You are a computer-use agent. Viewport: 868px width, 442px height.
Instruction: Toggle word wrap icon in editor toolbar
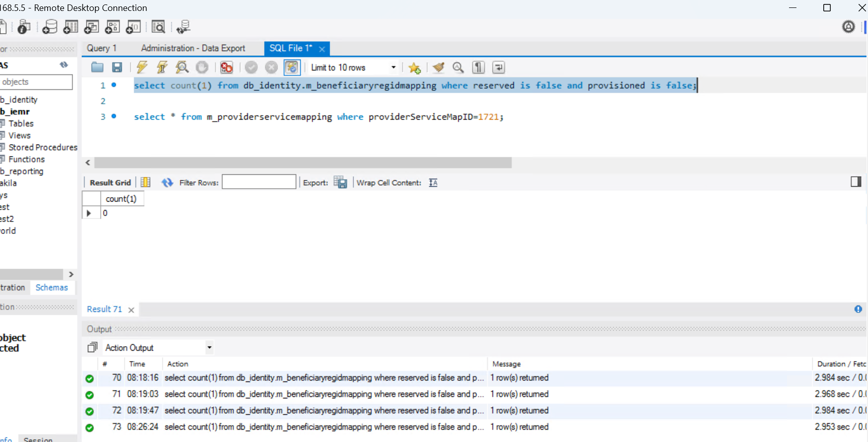(498, 68)
